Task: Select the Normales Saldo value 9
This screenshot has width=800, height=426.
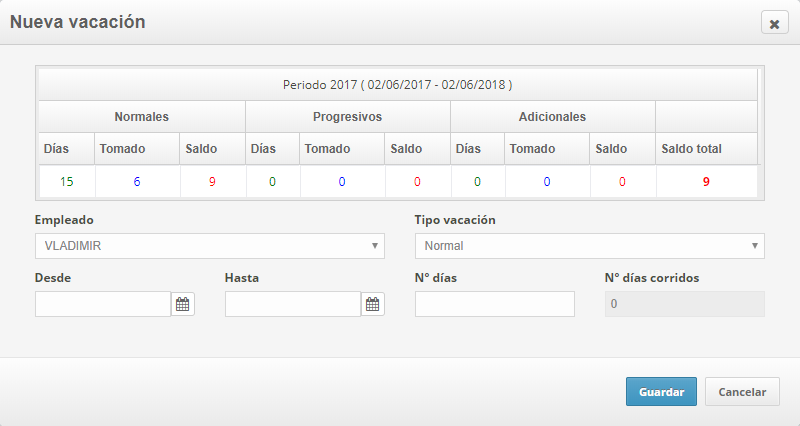Action: click(x=212, y=182)
